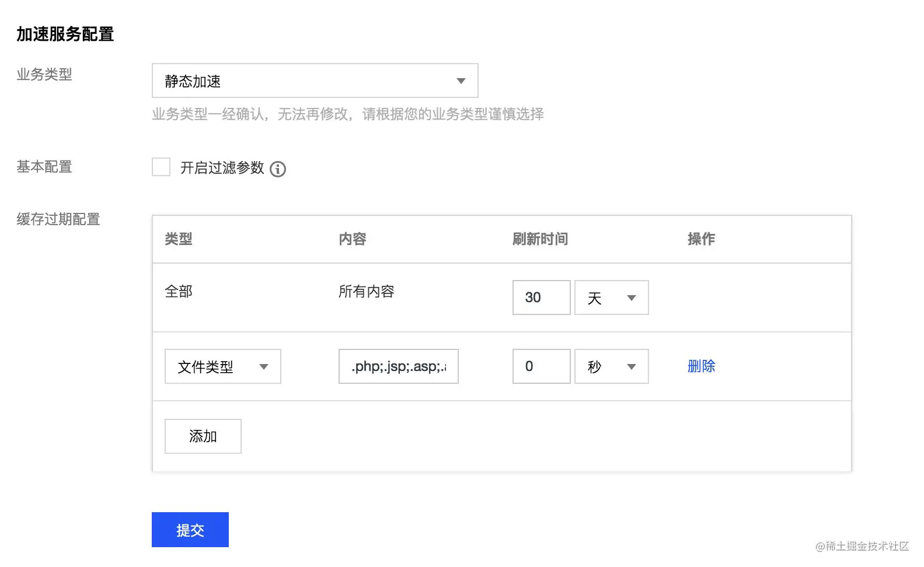Select the 所有内容 content cell

tap(366, 291)
